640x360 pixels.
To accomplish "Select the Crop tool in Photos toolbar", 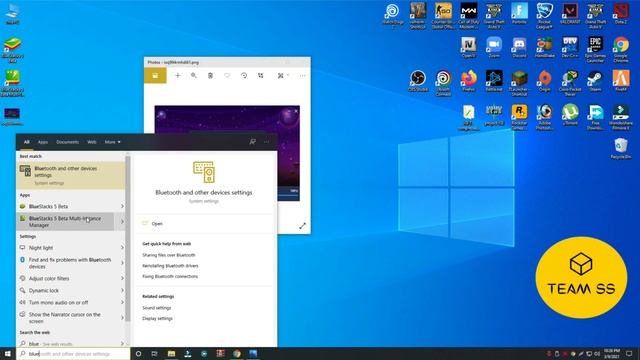I will 260,76.
